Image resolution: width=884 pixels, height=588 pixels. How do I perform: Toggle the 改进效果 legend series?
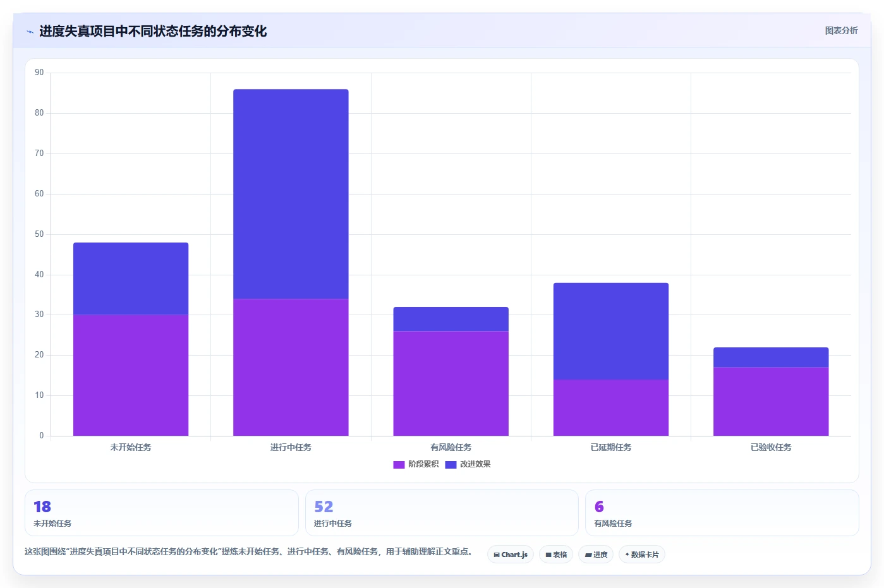(x=468, y=464)
